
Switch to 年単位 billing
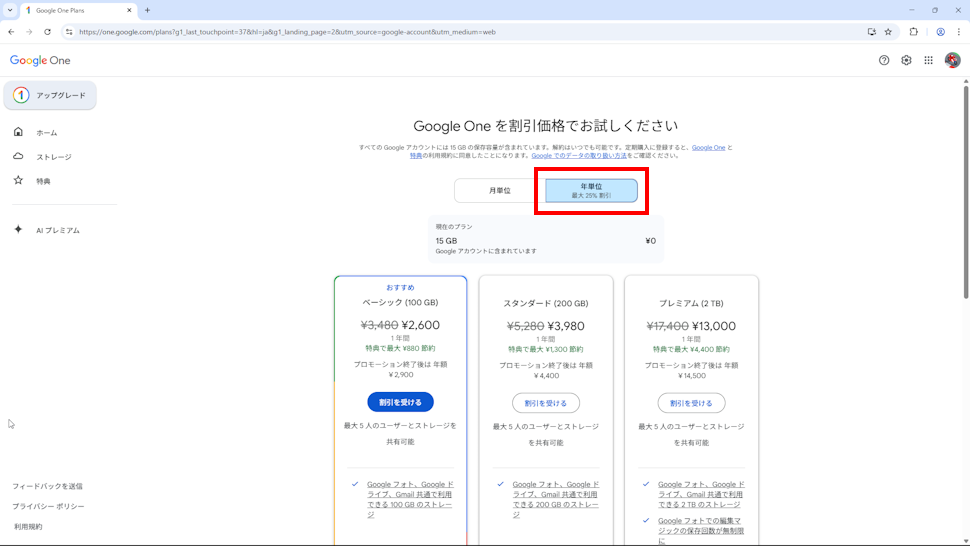click(591, 190)
